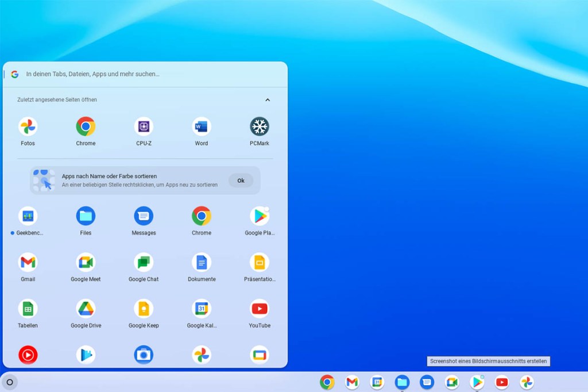
Task: Open Geekbench app in launcher grid
Action: click(28, 216)
